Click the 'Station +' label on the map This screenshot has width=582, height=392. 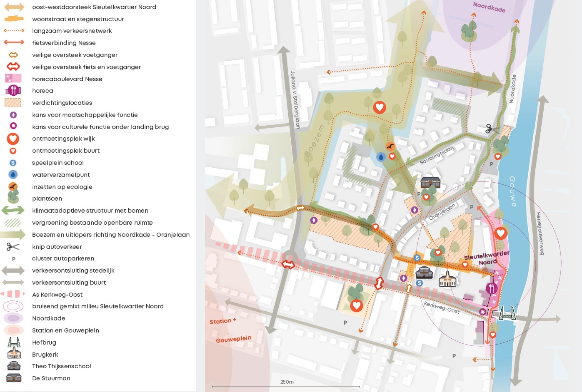[223, 321]
